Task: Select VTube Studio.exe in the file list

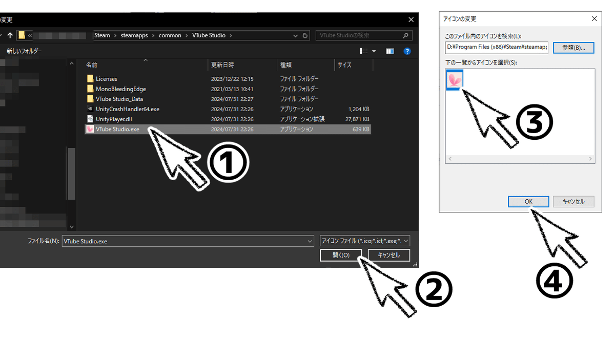Action: 228,129
